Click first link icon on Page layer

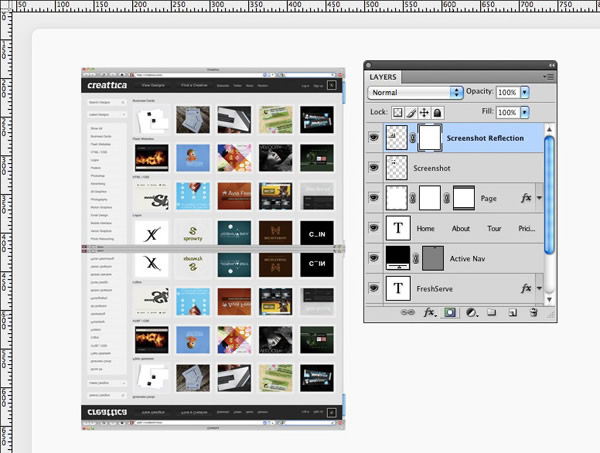412,198
